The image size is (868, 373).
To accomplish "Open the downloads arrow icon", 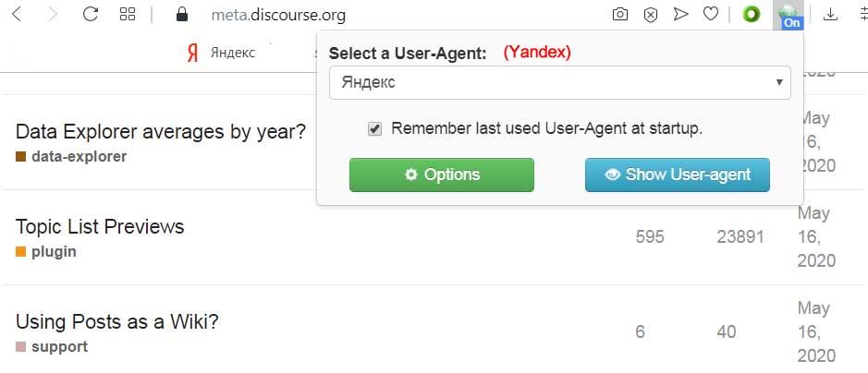I will point(830,15).
